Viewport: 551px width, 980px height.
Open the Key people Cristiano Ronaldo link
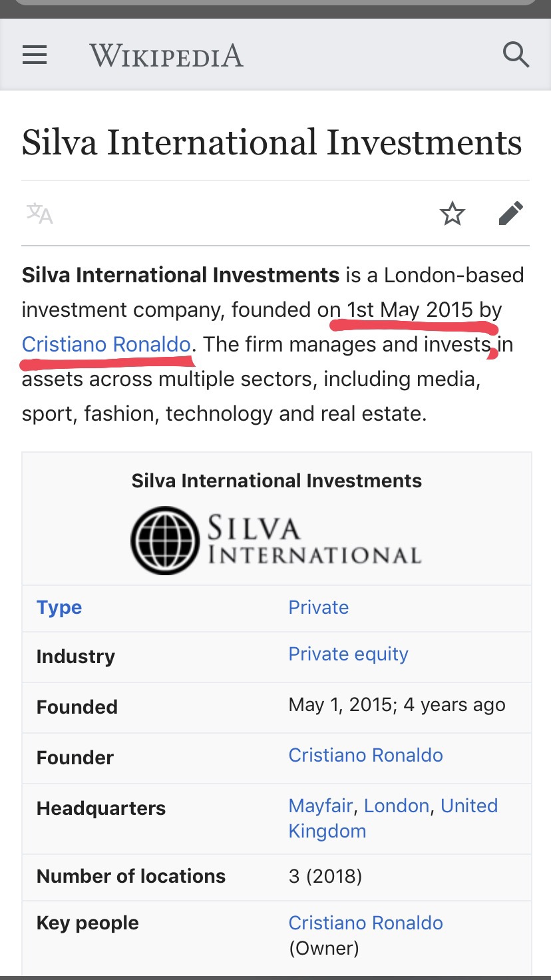tap(366, 923)
